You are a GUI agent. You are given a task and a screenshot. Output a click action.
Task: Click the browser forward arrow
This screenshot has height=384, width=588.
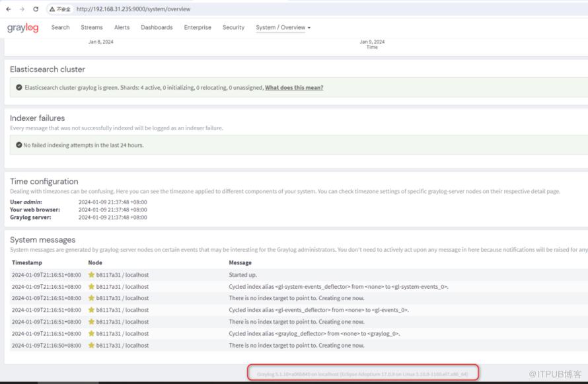[22, 9]
